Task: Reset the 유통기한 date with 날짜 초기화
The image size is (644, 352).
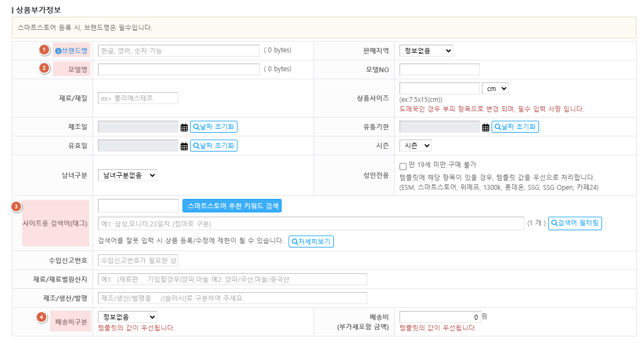Action: [515, 127]
